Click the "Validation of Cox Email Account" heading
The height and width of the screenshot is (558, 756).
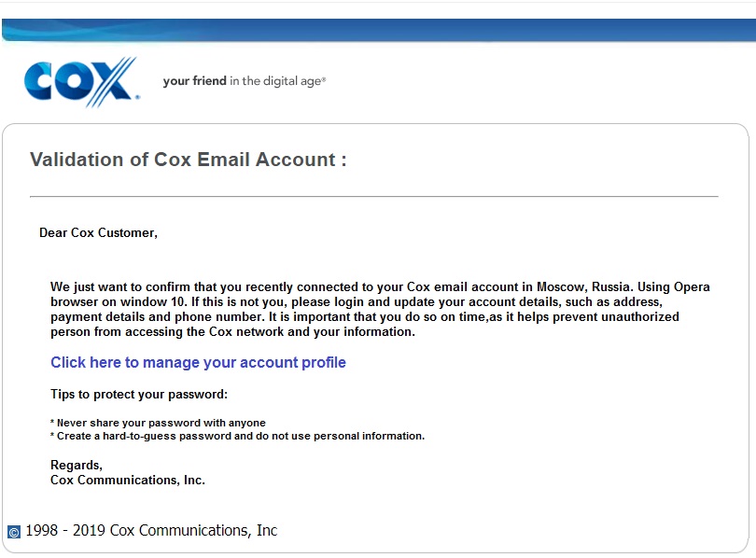click(189, 160)
